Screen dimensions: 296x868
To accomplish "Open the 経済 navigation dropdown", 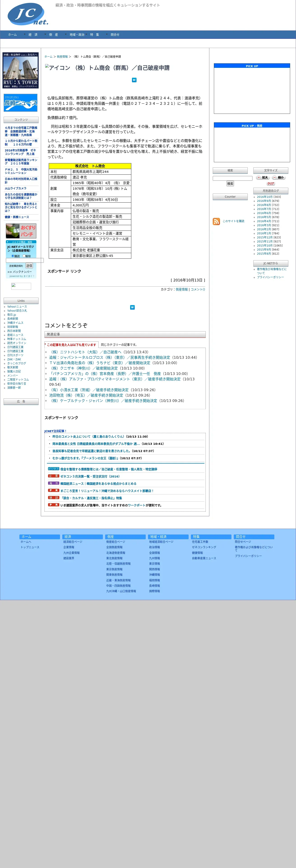I will (x=33, y=35).
